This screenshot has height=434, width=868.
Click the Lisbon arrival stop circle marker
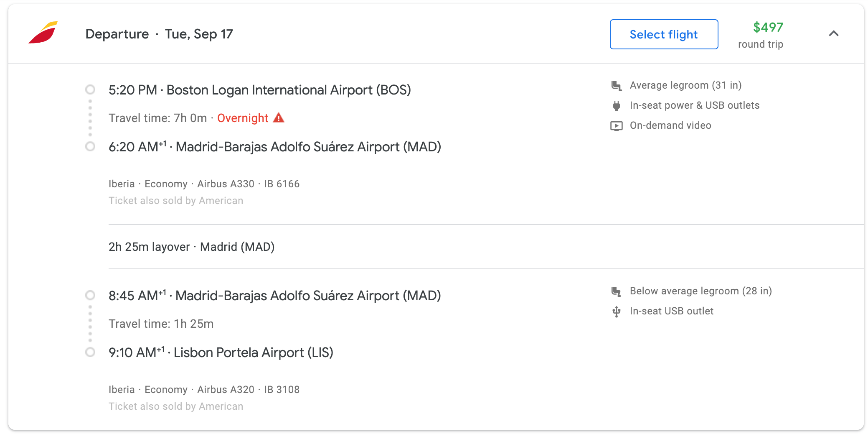point(90,352)
